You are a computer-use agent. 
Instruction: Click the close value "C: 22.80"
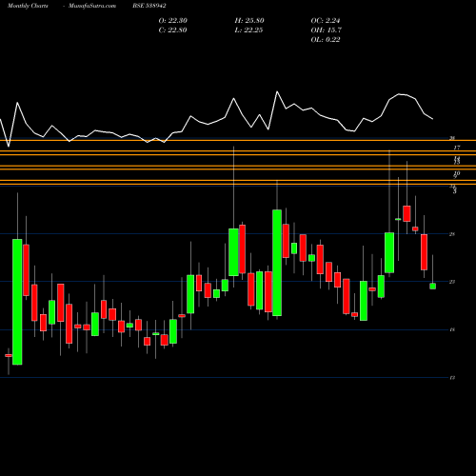172,30
